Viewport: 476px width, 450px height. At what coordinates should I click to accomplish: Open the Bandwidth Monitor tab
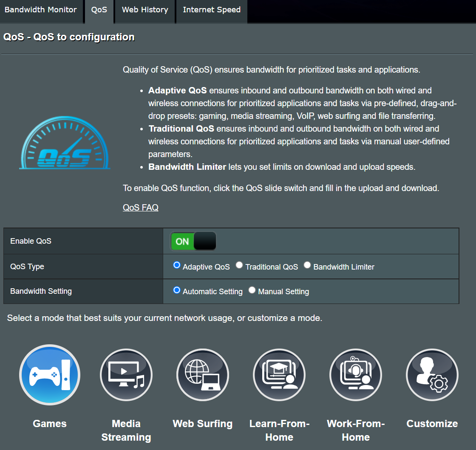(41, 10)
